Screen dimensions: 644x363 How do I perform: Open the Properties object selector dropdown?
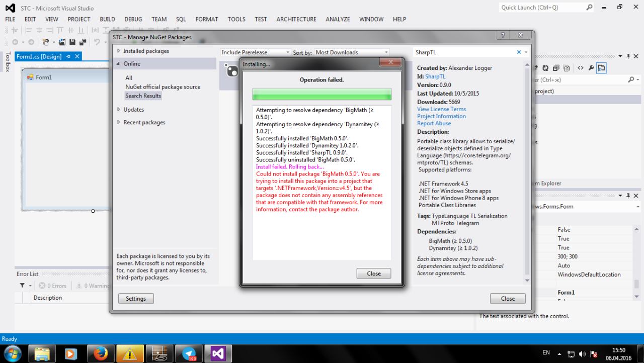tap(638, 207)
